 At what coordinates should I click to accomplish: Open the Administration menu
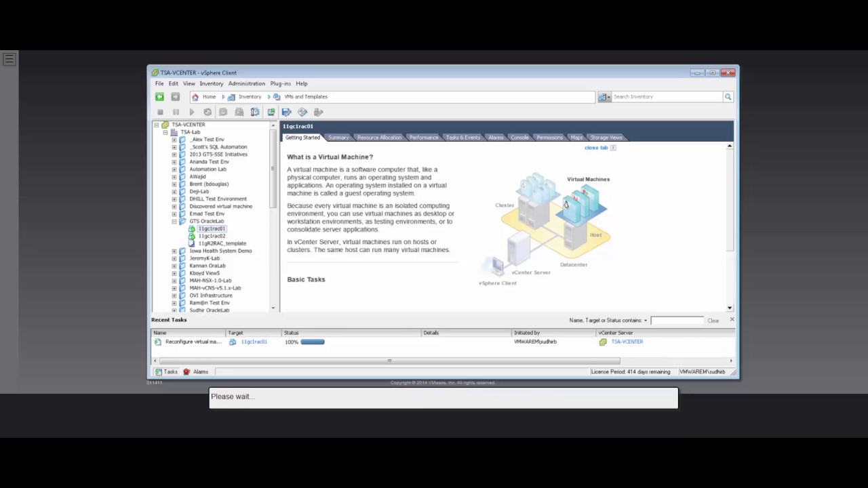pyautogui.click(x=246, y=84)
